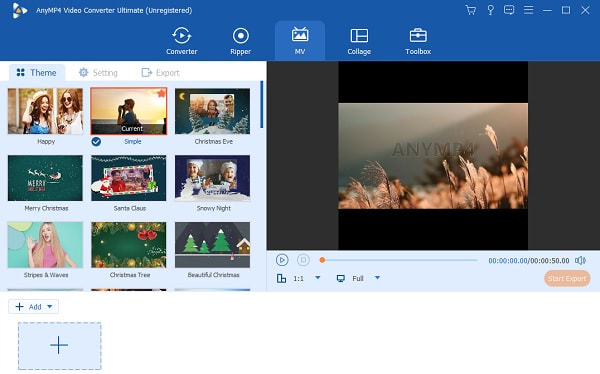Open the shopping cart purchase icon

tap(471, 10)
